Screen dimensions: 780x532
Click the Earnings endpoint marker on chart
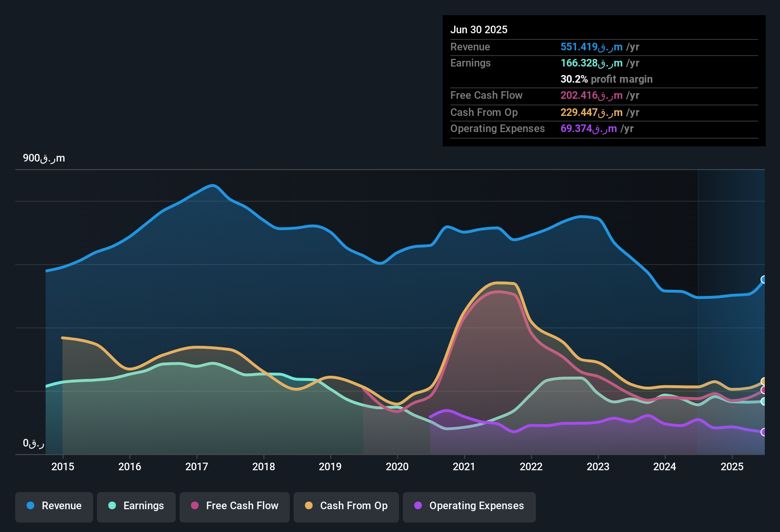click(x=764, y=401)
